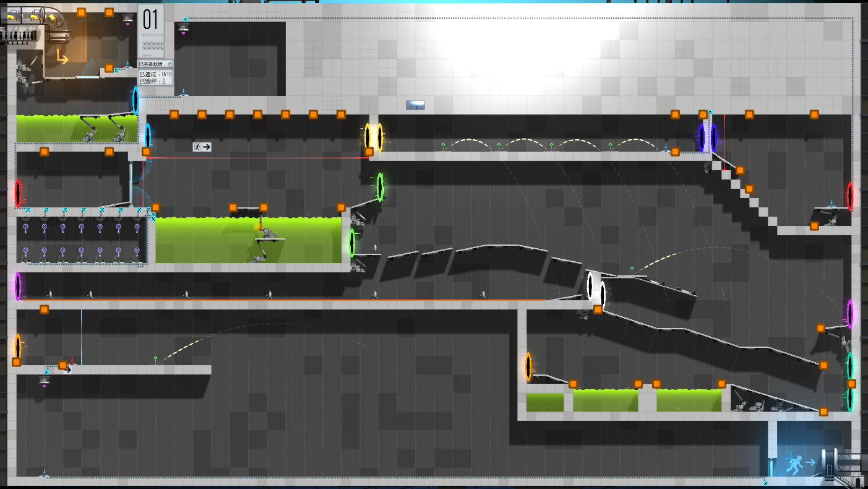Viewport: 868px width, 489px height.
Task: Select the magenta portal on the right wall
Action: pos(850,314)
